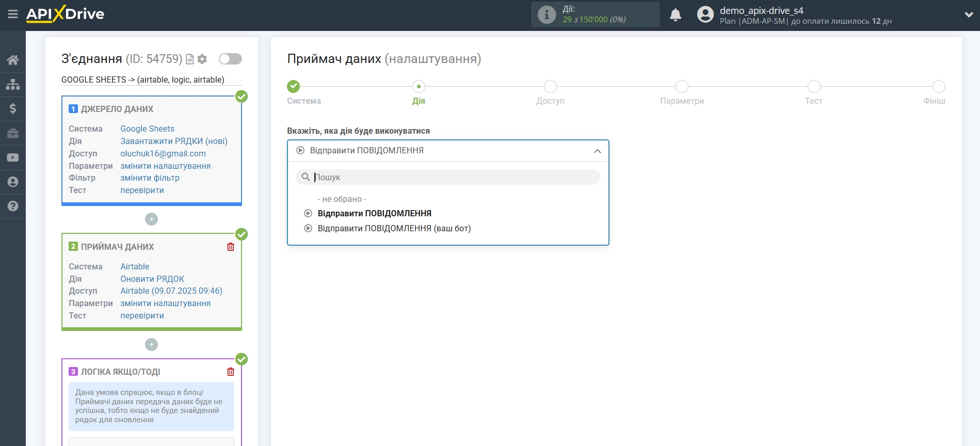Toggle the connection on/off switch
The height and width of the screenshot is (446, 980).
coord(230,59)
